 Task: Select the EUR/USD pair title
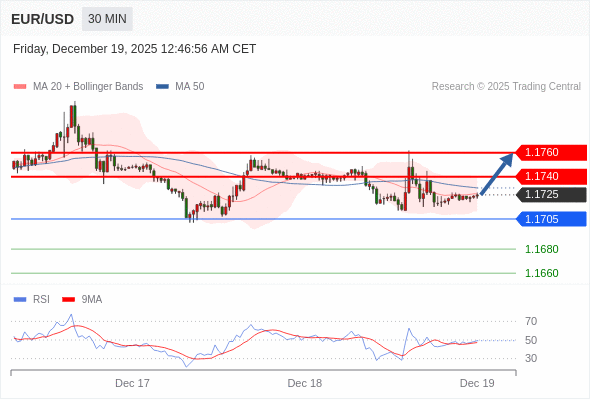coord(43,19)
